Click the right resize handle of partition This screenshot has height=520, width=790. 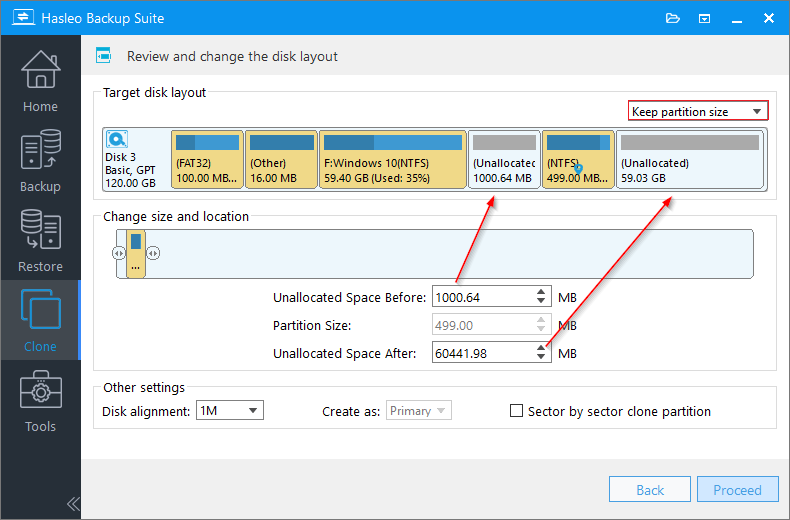coord(153,253)
